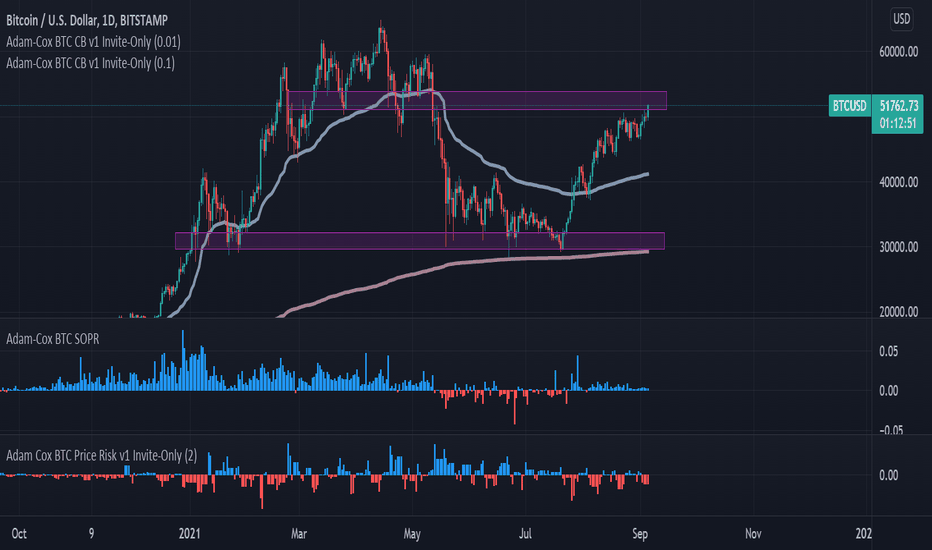
Task: Select Adam-Cox BTC CB v1 Invite-Only (0.01) indicator
Action: click(93, 42)
